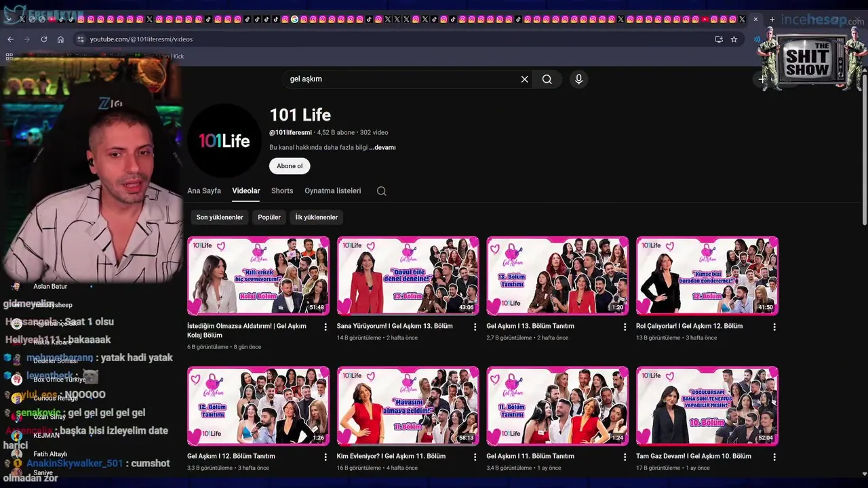The height and width of the screenshot is (488, 868).
Task: Switch to Ana Sayfa tab
Action: [204, 191]
